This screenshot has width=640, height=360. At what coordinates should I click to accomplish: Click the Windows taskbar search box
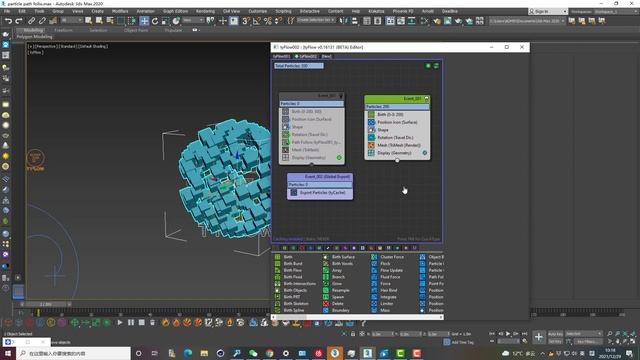[73, 353]
